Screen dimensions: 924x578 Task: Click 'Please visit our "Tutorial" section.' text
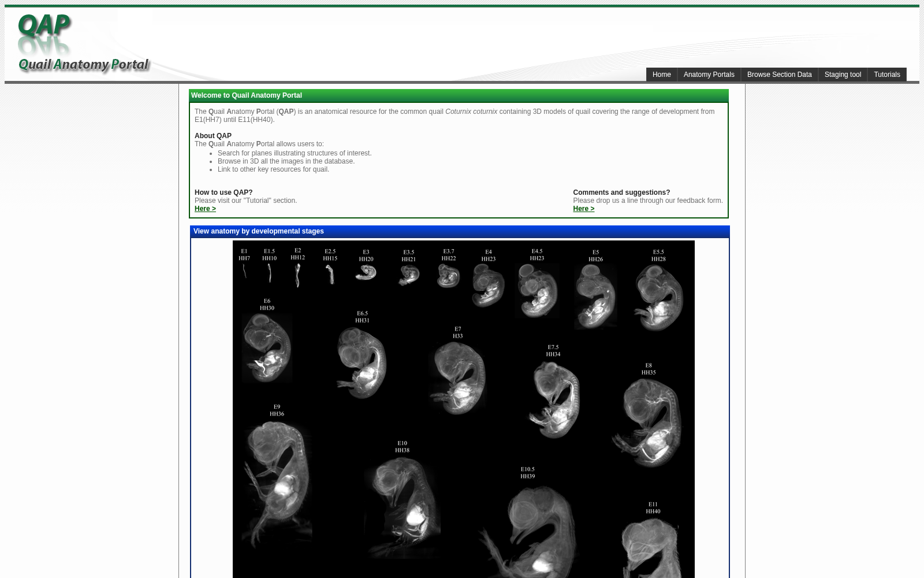click(245, 201)
